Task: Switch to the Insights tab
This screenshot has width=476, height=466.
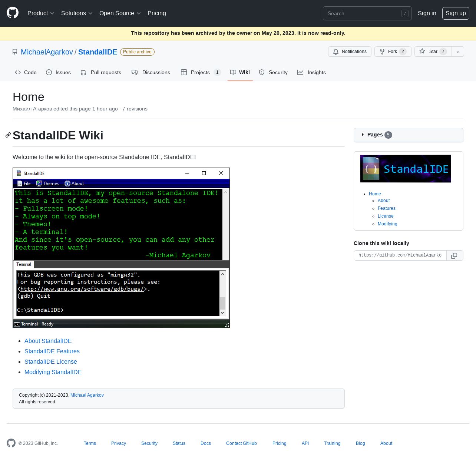Action: [311, 72]
